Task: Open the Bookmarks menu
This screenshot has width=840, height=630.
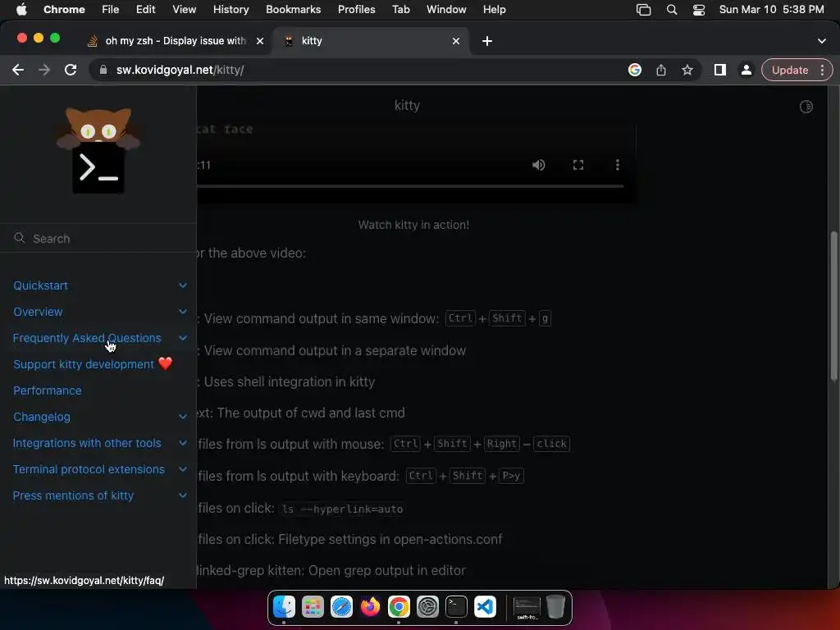Action: 293,9
